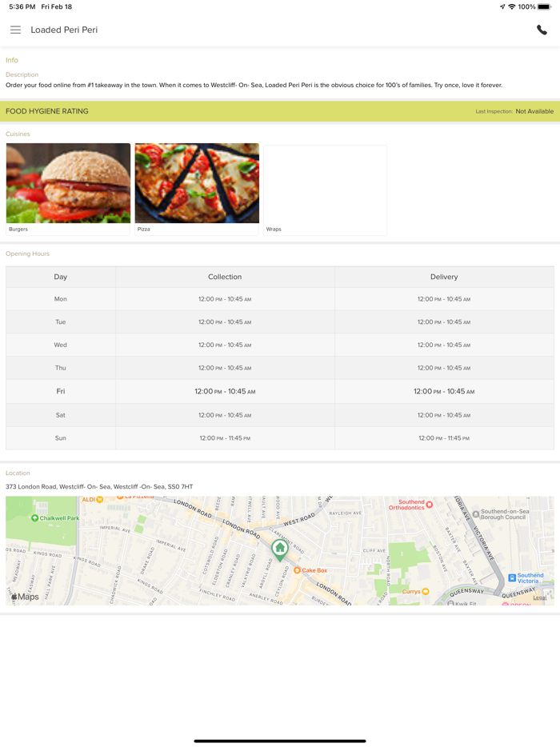Tap Friday's delivery hours cell
560x747 pixels.
click(x=444, y=391)
